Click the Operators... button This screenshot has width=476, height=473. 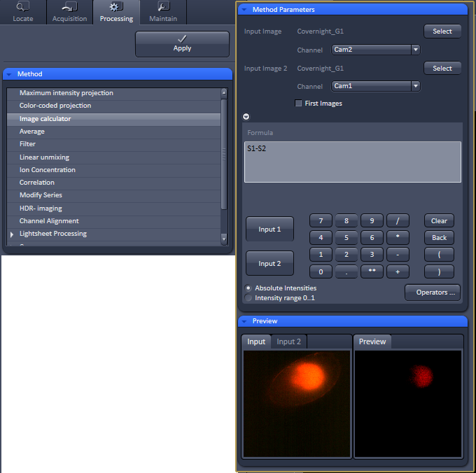tap(432, 292)
